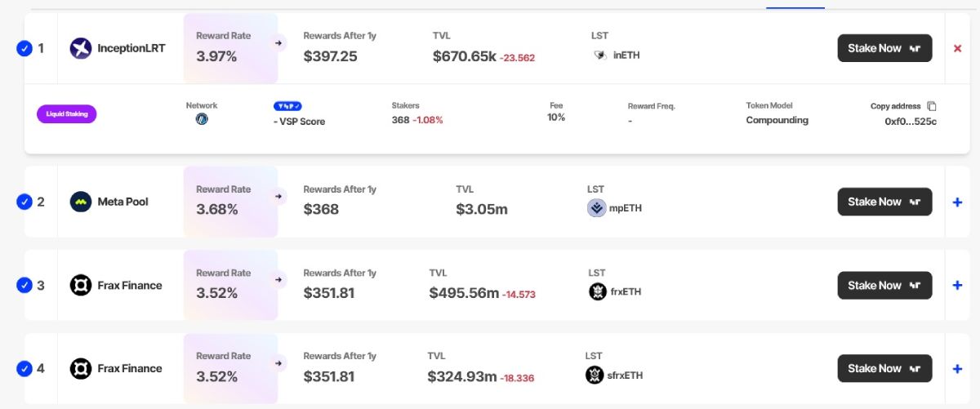Click the inETH token icon
The width and height of the screenshot is (980, 409).
click(600, 56)
